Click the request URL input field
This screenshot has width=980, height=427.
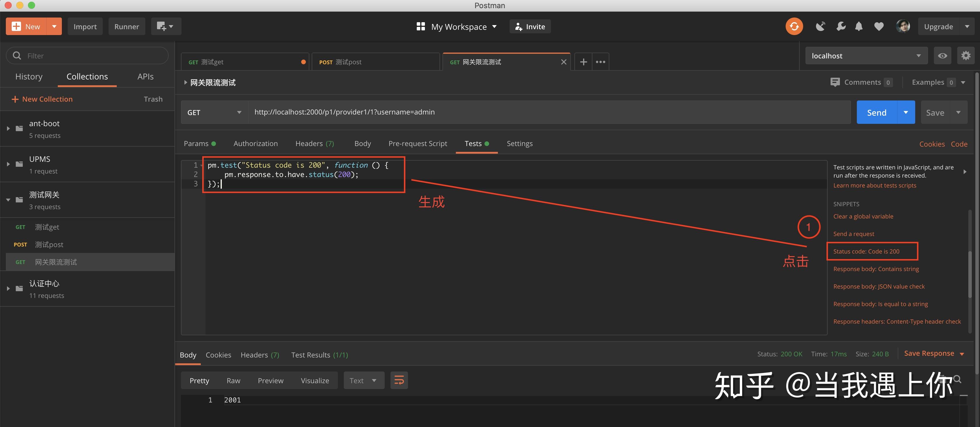[549, 112]
